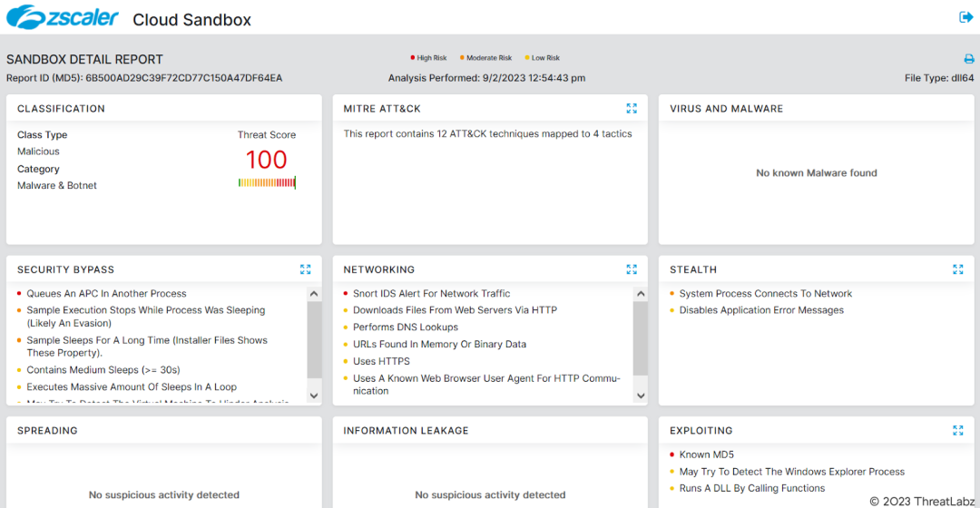Click 'System Process Connects To Network' item
Viewport: 980px width, 508px height.
point(765,294)
